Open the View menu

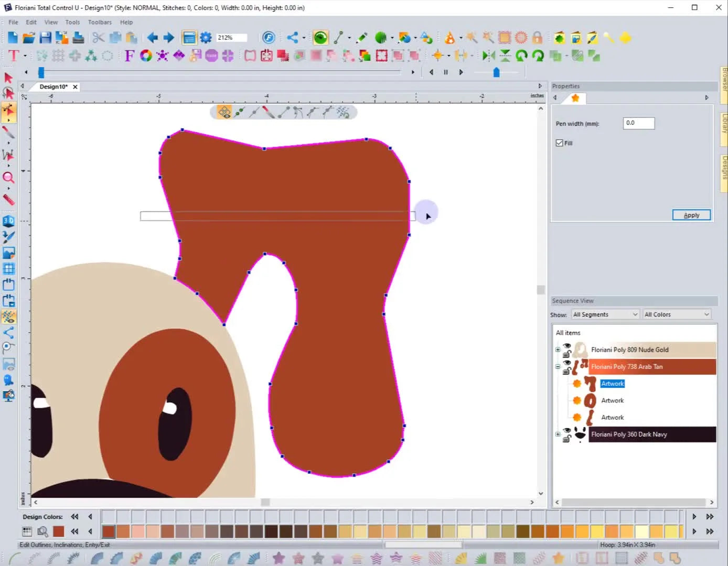[x=51, y=22]
